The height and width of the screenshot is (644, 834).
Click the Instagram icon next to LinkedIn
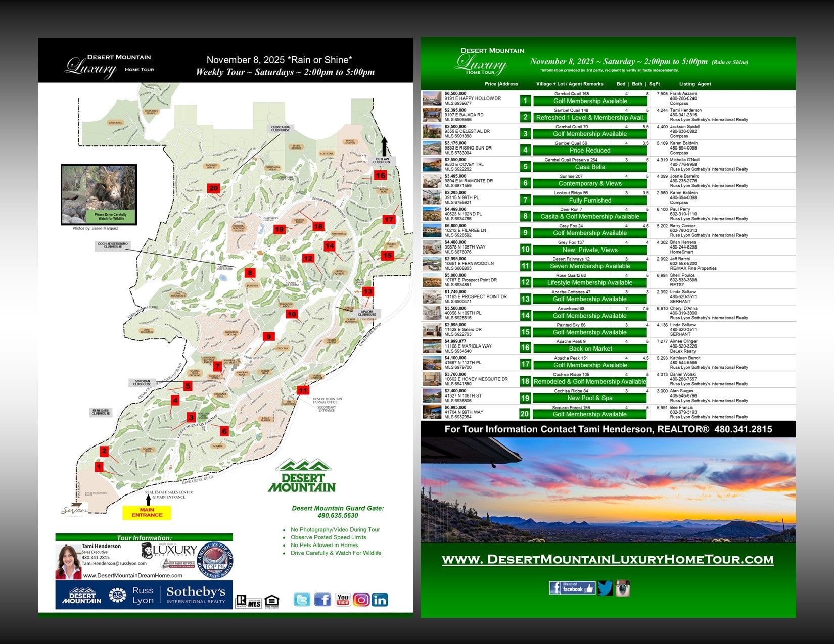pyautogui.click(x=361, y=600)
